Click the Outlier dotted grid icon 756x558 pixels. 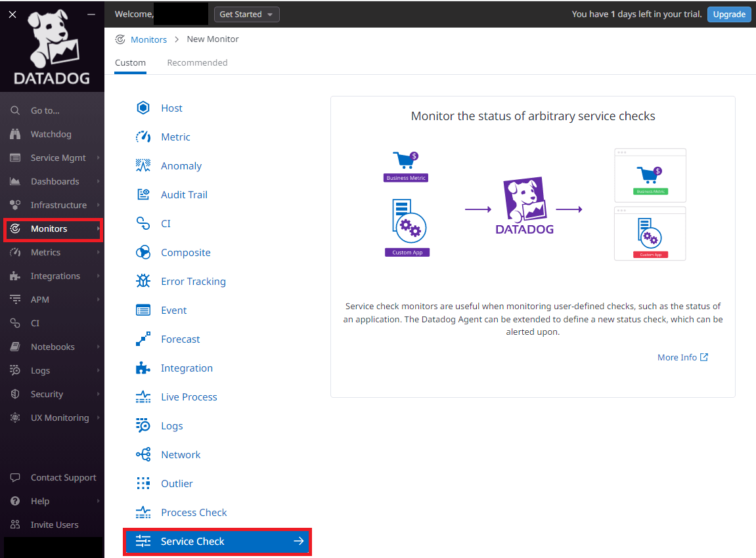pyautogui.click(x=143, y=483)
